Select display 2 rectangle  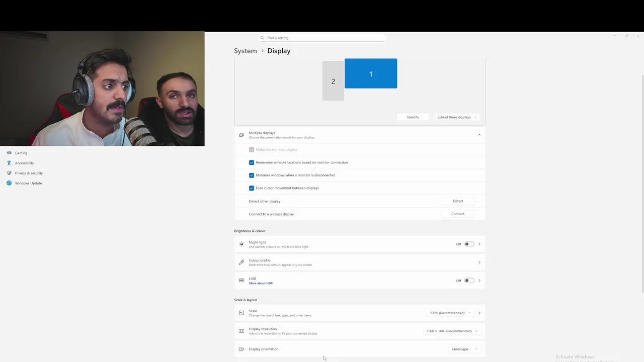tap(333, 81)
